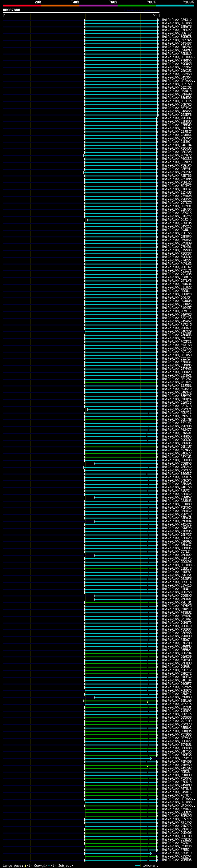Screen dimensions: 197x868
Task: Select hit label UniRef100_P51287
Action: pos(177,379)
